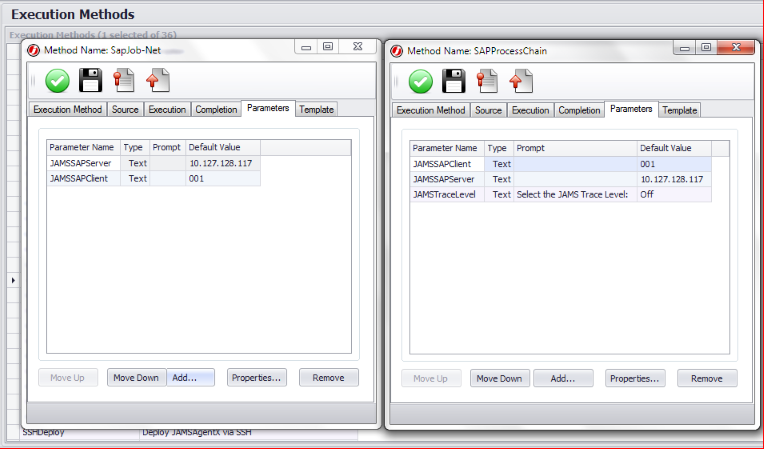This screenshot has height=449, width=764.
Task: Select JAMSSAPServer row in SAPProcessChain window
Action: [x=561, y=179]
